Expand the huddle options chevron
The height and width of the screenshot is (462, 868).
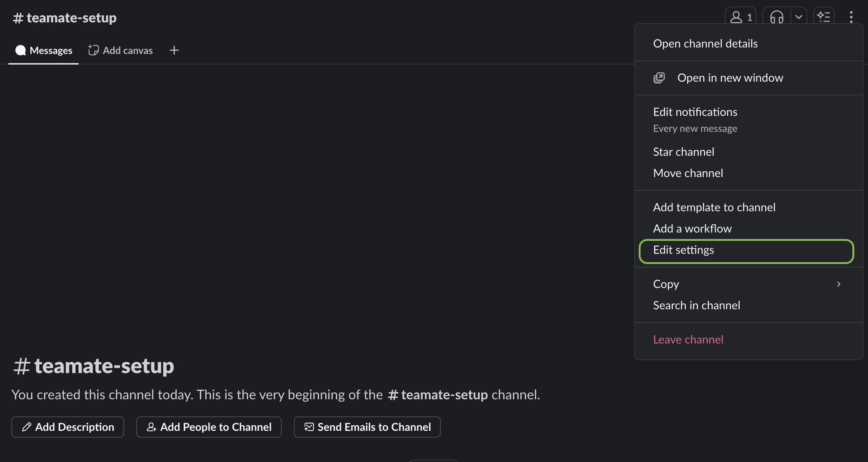799,17
